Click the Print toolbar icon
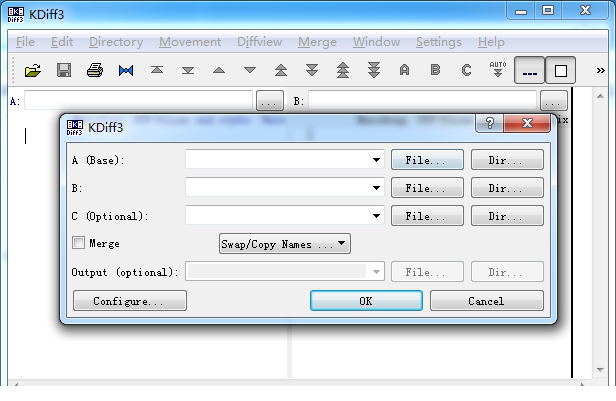Screen dimensions: 616x401 95,71
